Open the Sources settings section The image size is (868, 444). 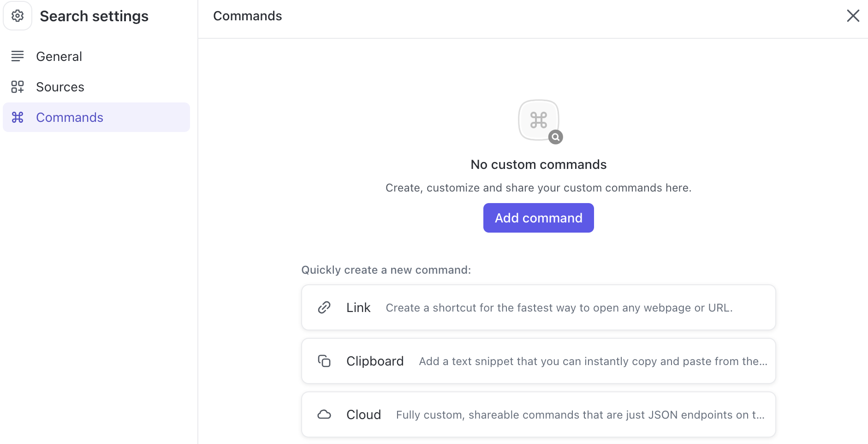pos(60,86)
